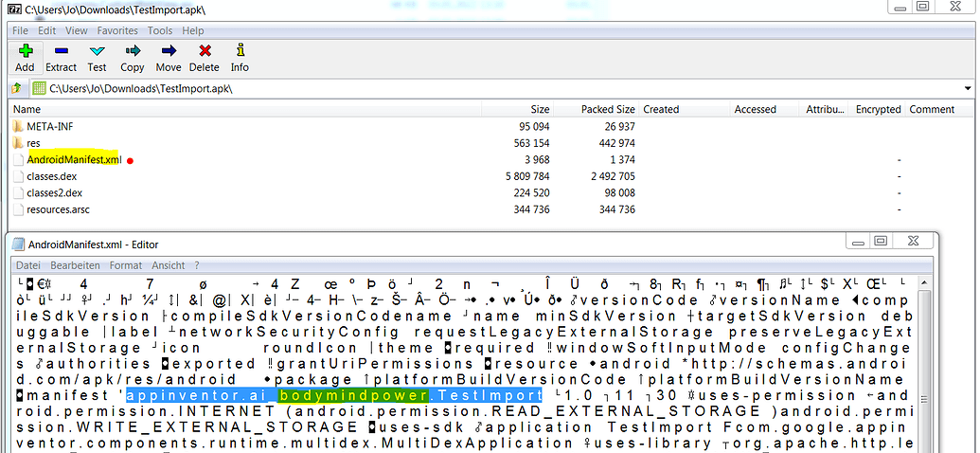Open the File menu in 7-Zip

coord(20,30)
